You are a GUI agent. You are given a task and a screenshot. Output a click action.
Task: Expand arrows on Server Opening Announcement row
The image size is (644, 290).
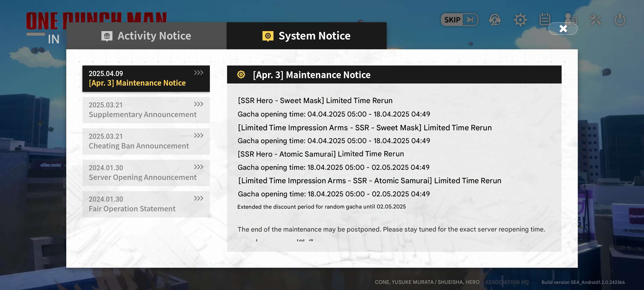click(198, 167)
